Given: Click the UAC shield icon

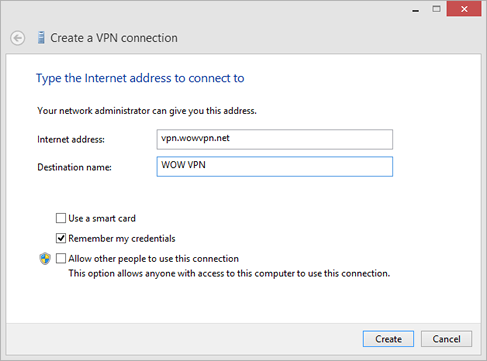Looking at the screenshot, I should 45,258.
